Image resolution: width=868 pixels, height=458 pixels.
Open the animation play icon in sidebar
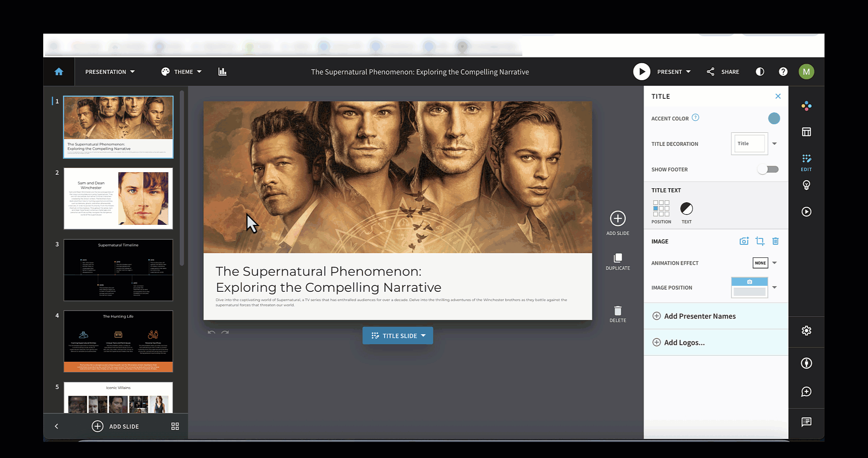click(x=807, y=212)
